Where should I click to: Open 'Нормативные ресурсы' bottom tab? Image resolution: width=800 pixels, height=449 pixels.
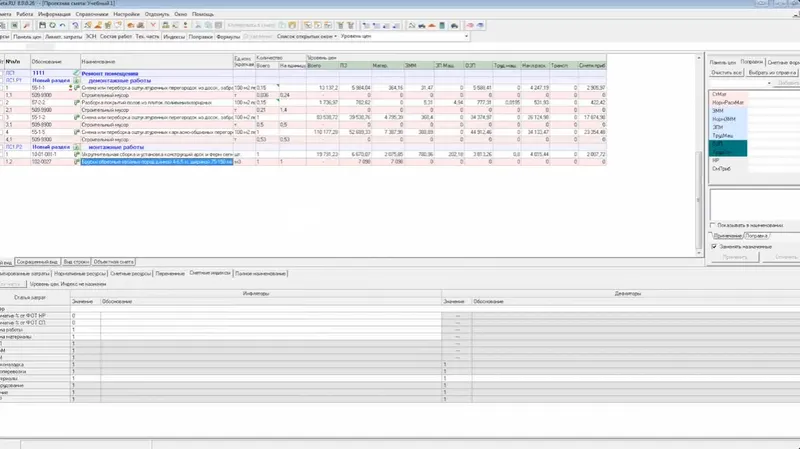[x=80, y=273]
